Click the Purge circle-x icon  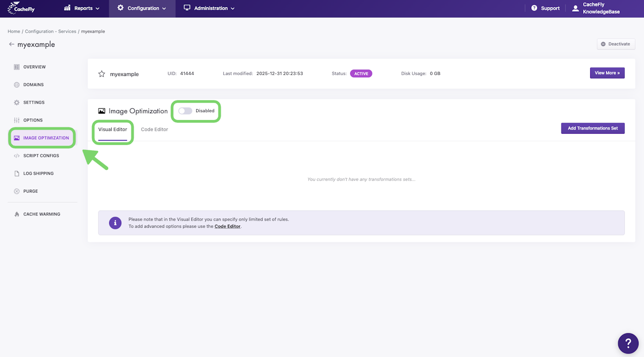point(17,191)
